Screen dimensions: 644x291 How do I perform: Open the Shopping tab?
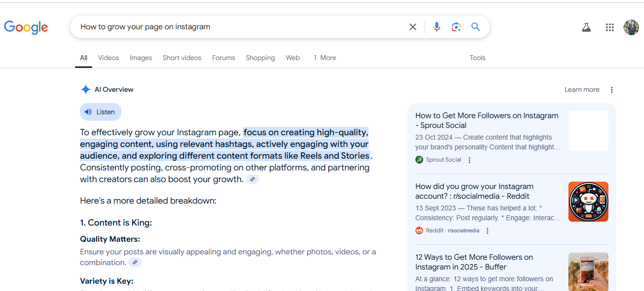tap(260, 58)
